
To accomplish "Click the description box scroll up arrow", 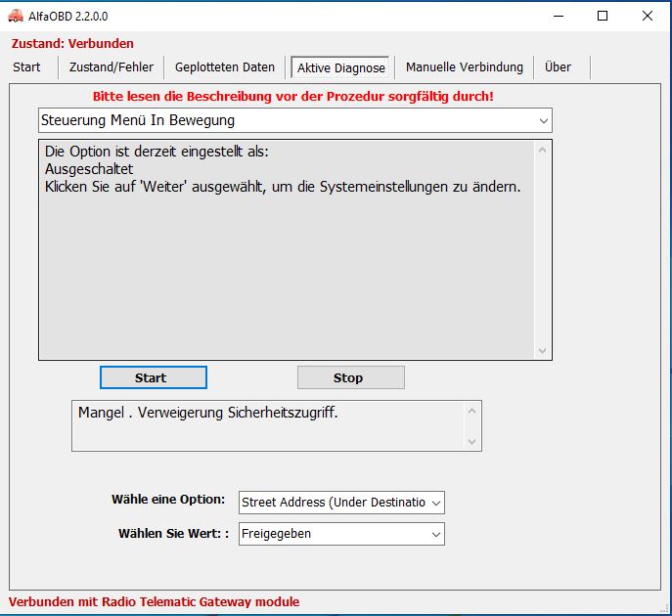I will (x=543, y=151).
